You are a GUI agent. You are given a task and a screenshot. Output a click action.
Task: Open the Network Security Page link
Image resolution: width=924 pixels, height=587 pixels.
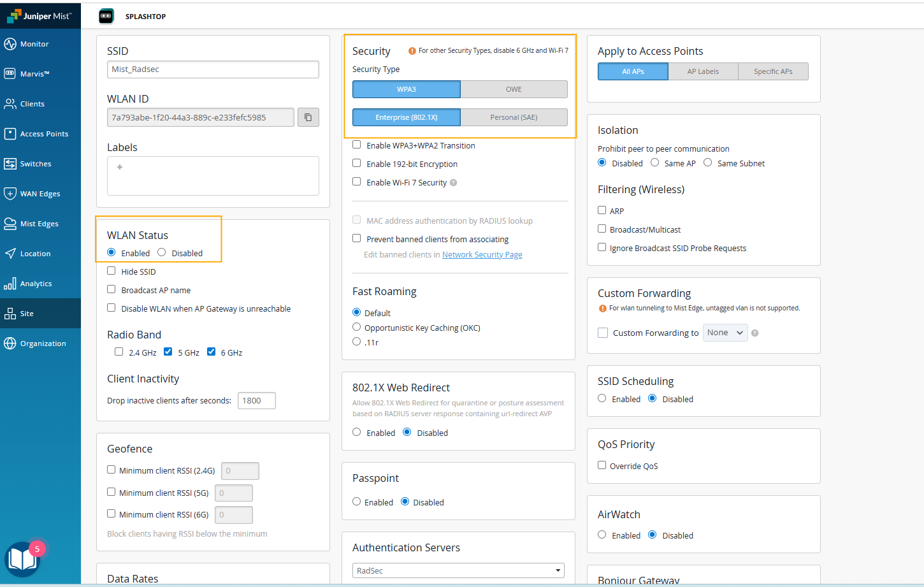(482, 255)
